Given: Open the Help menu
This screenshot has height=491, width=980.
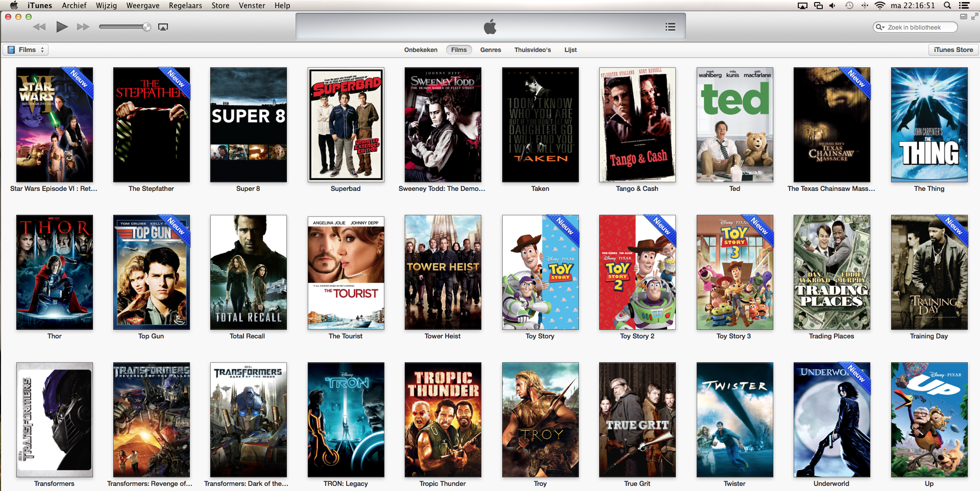Looking at the screenshot, I should [282, 6].
